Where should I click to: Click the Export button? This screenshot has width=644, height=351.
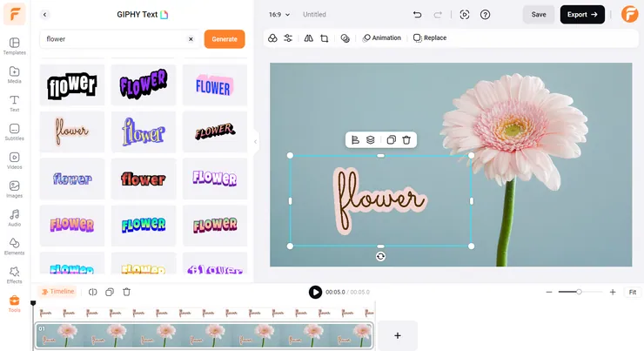582,15
